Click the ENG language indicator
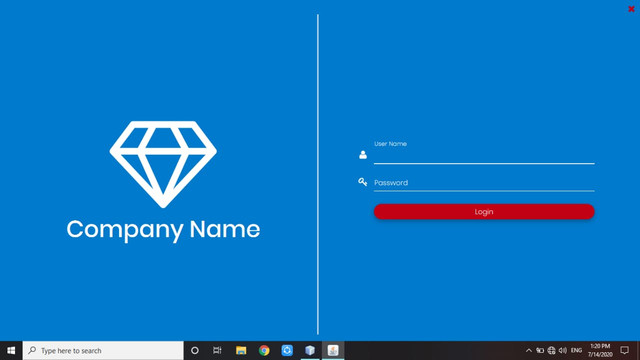640x360 pixels. point(576,351)
